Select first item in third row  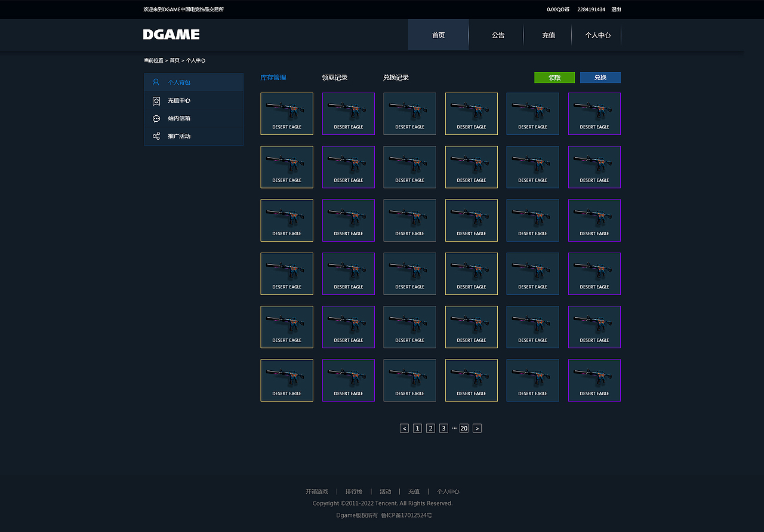286,220
